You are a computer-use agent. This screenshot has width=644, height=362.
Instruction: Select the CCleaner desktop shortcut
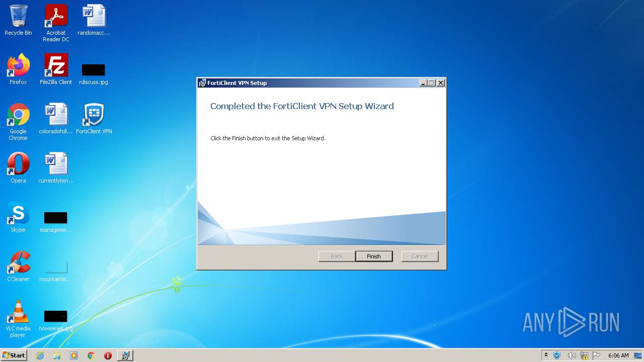(x=18, y=266)
